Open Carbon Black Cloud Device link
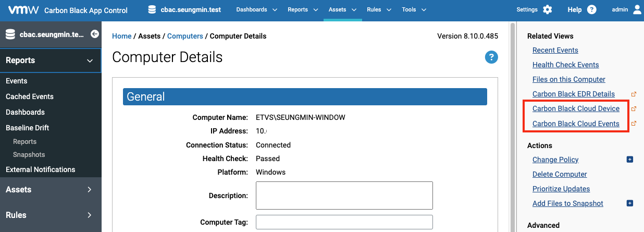 pyautogui.click(x=576, y=108)
